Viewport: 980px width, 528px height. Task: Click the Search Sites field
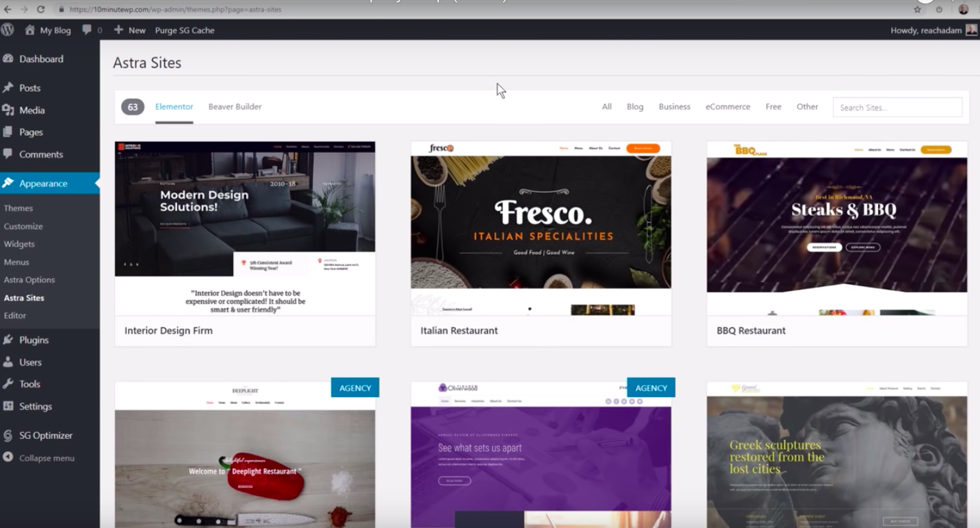[897, 108]
